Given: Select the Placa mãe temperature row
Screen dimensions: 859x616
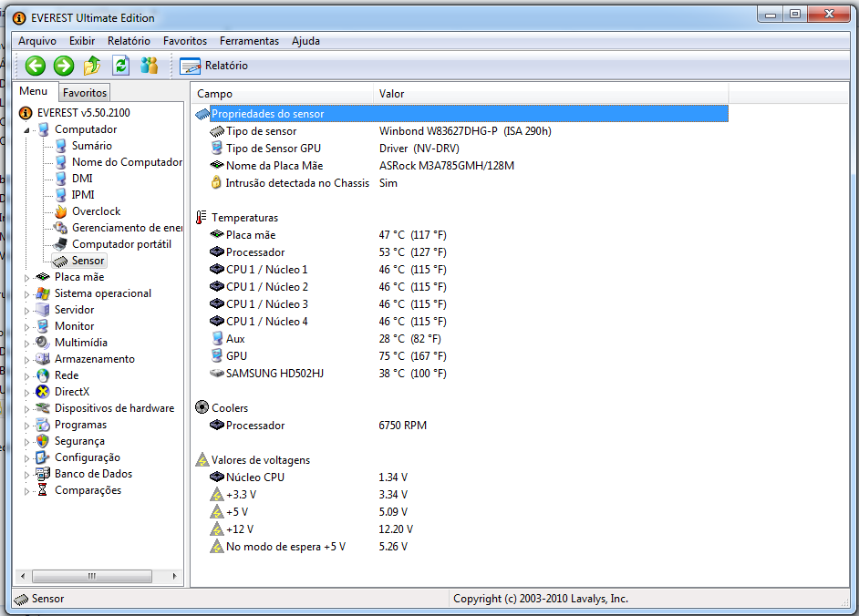Looking at the screenshot, I should coord(461,235).
